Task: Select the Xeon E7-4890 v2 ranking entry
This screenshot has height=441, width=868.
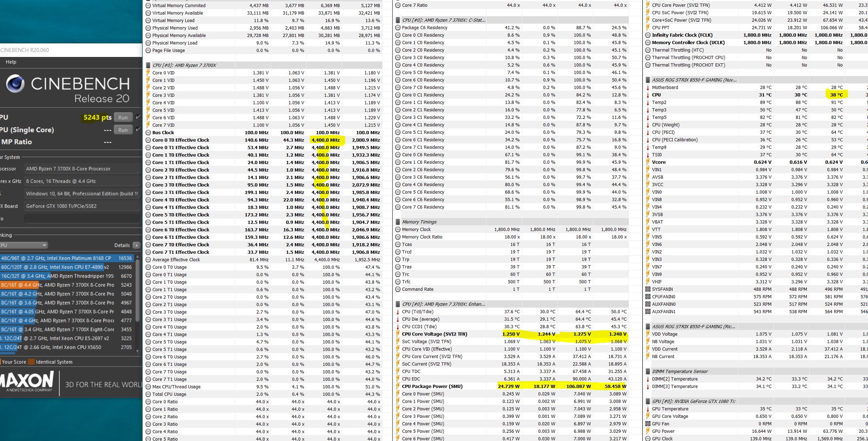Action: tap(67, 267)
